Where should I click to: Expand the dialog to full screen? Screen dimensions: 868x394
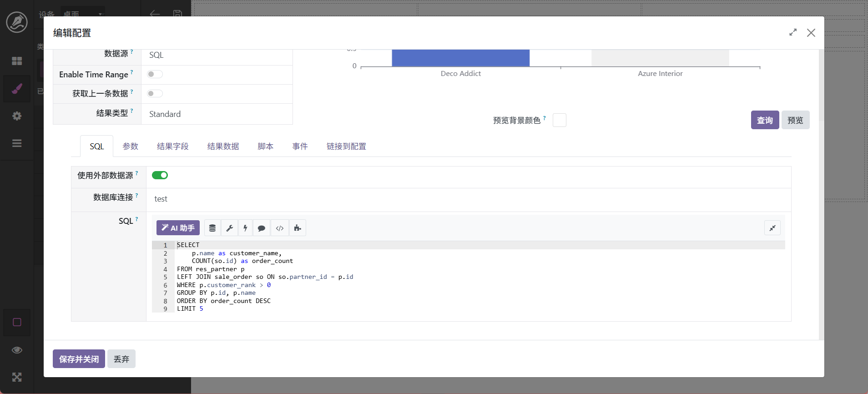point(793,32)
